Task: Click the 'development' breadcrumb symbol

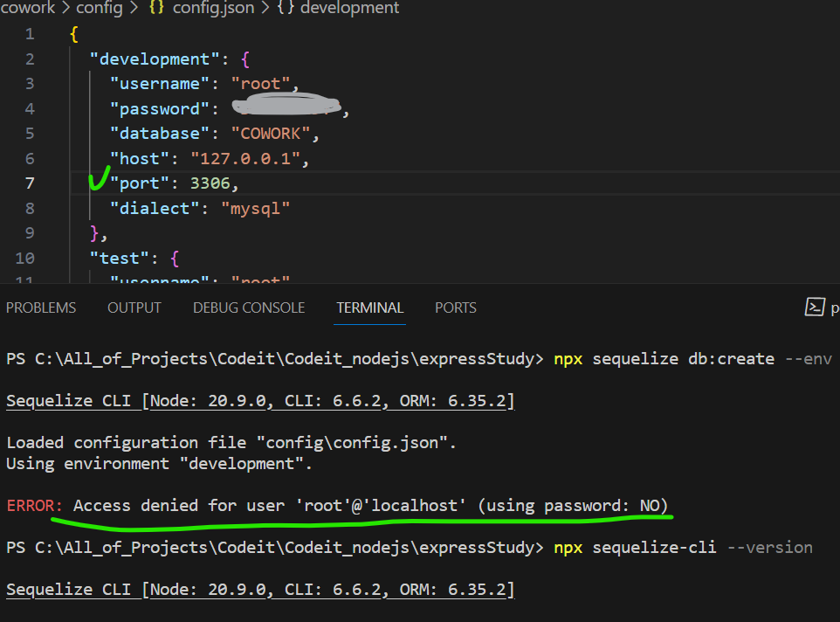Action: click(x=349, y=8)
